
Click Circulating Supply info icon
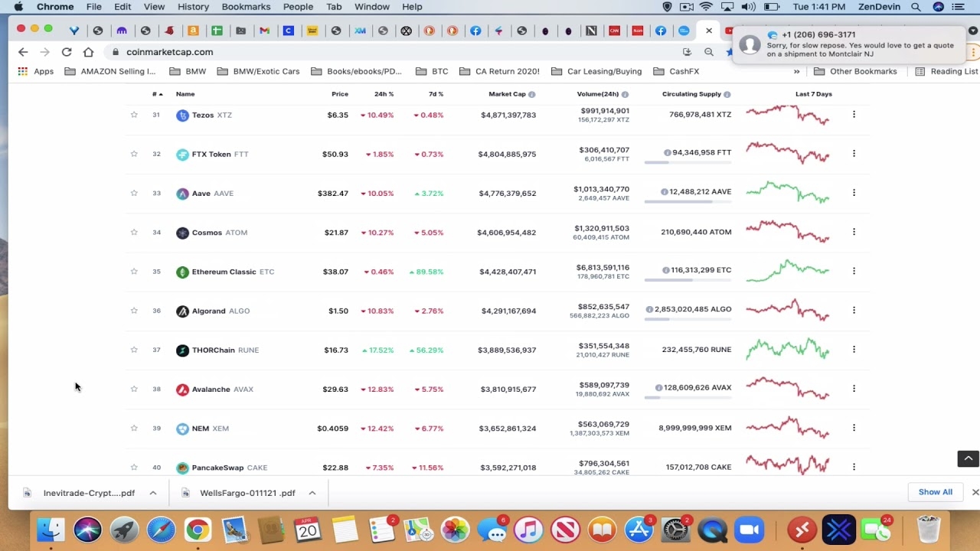[727, 94]
